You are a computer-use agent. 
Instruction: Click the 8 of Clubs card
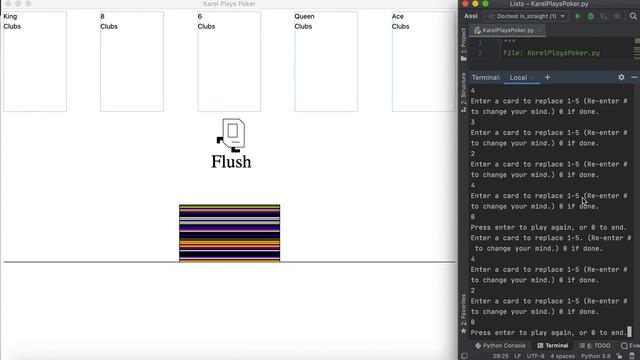pos(132,61)
